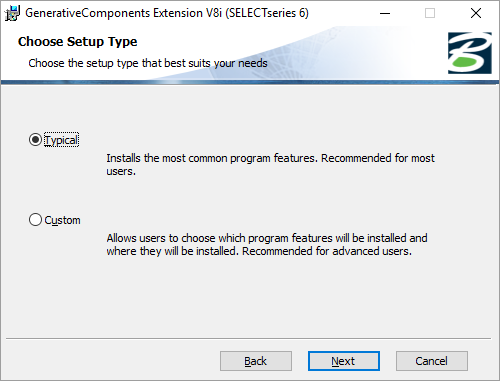Select the Custom setup radio button

coord(35,220)
